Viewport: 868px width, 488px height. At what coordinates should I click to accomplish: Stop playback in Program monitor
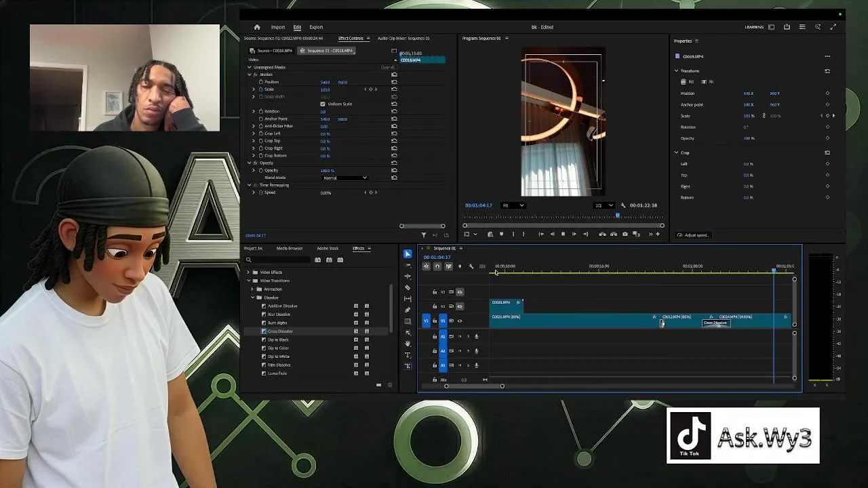tap(563, 234)
